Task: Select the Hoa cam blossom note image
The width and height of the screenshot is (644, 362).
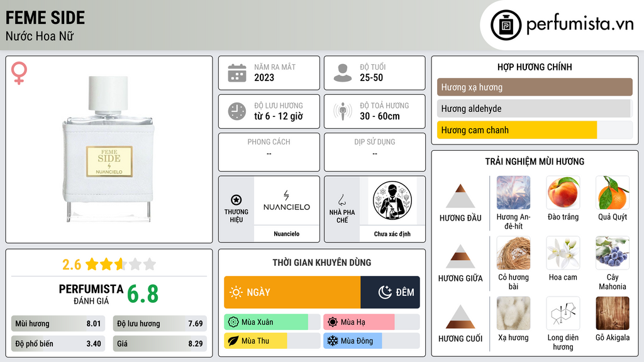Action: point(563,253)
